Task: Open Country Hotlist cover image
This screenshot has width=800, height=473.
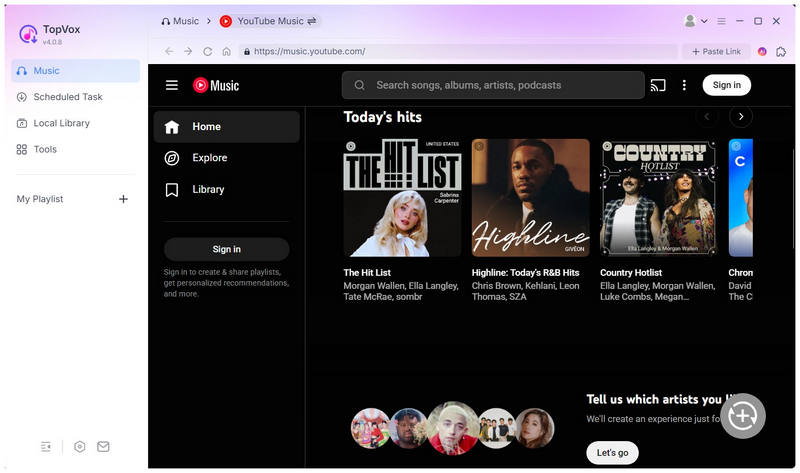Action: point(659,197)
